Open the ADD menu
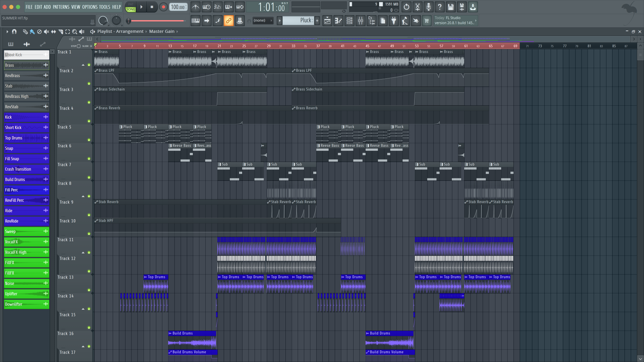This screenshot has height=362, width=644. (47, 7)
